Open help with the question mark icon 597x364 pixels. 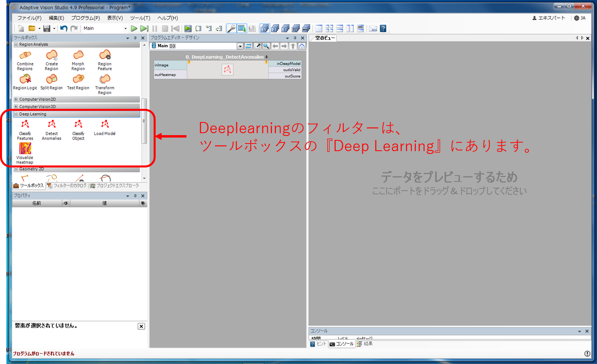click(x=383, y=28)
